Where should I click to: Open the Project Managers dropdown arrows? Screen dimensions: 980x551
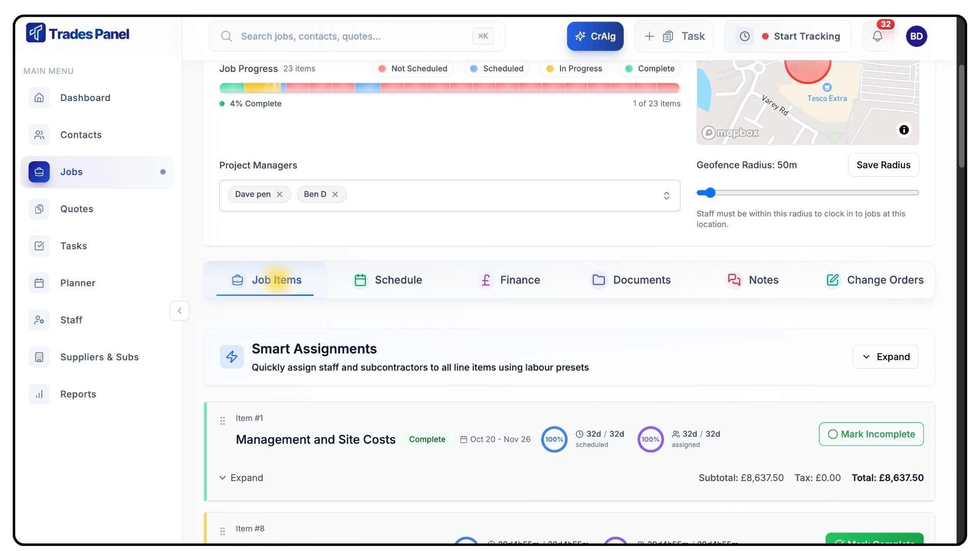tap(666, 195)
